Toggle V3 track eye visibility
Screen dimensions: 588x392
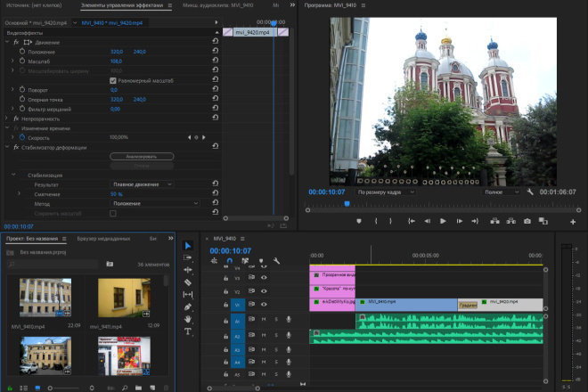[x=264, y=278]
